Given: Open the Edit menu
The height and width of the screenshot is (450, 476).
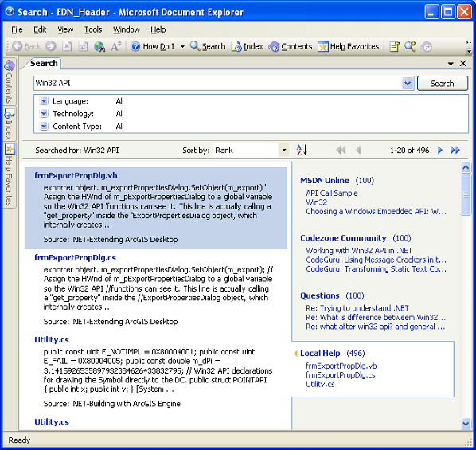Looking at the screenshot, I should pyautogui.click(x=40, y=29).
